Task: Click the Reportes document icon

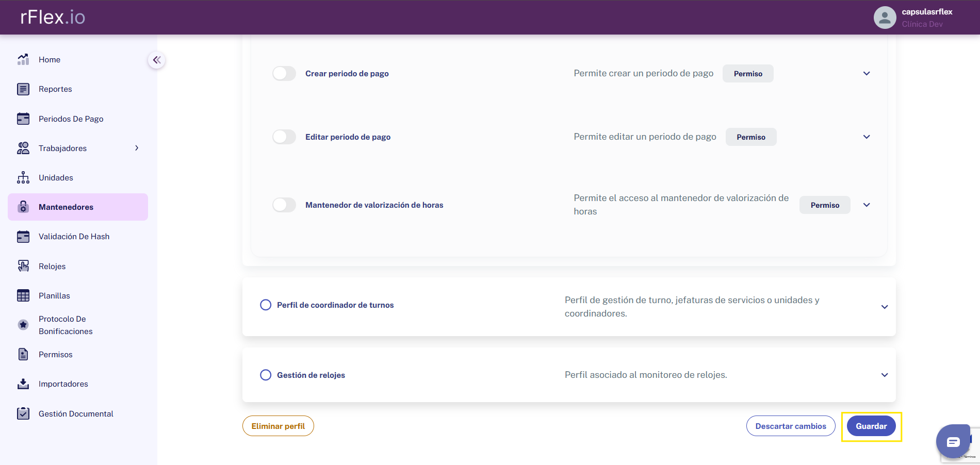Action: tap(23, 89)
